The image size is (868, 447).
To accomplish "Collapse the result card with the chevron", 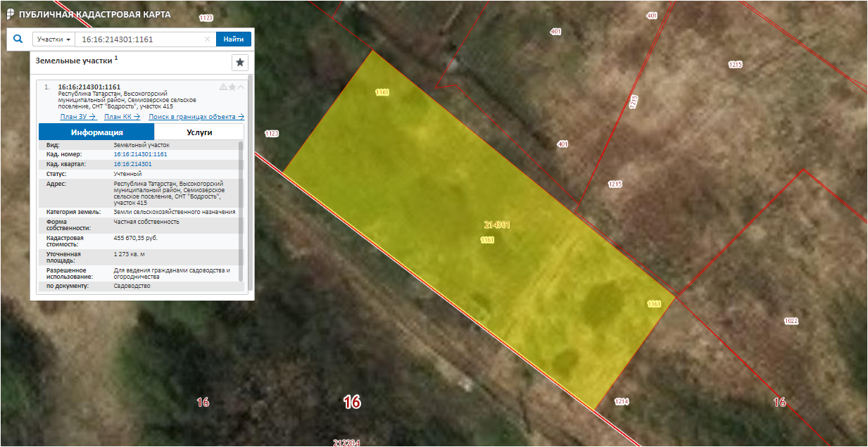I will 241,87.
